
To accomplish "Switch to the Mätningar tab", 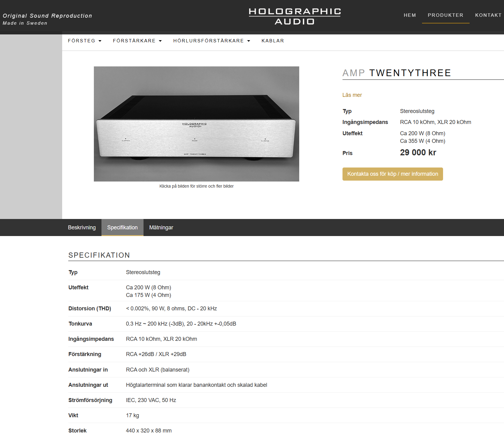I will tap(161, 228).
